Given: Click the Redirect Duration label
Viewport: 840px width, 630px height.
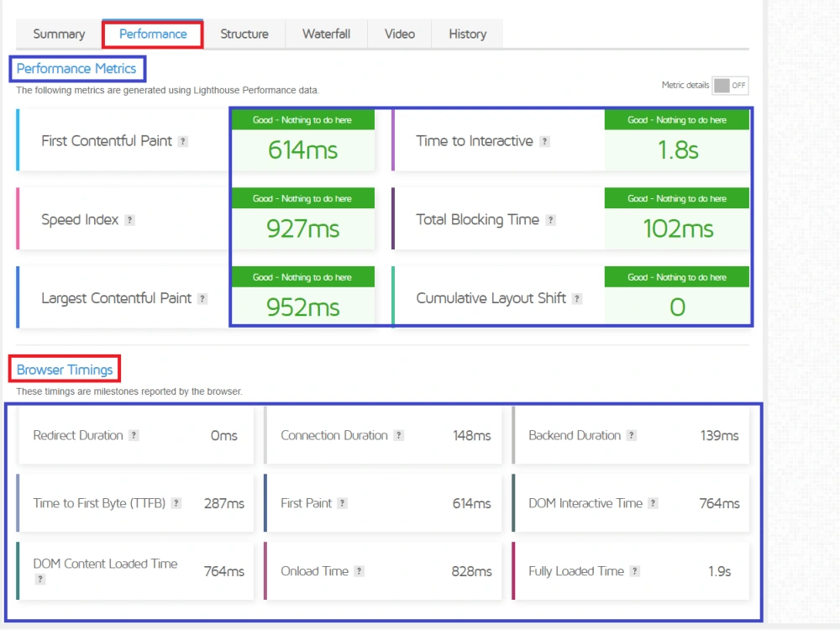Looking at the screenshot, I should click(78, 435).
